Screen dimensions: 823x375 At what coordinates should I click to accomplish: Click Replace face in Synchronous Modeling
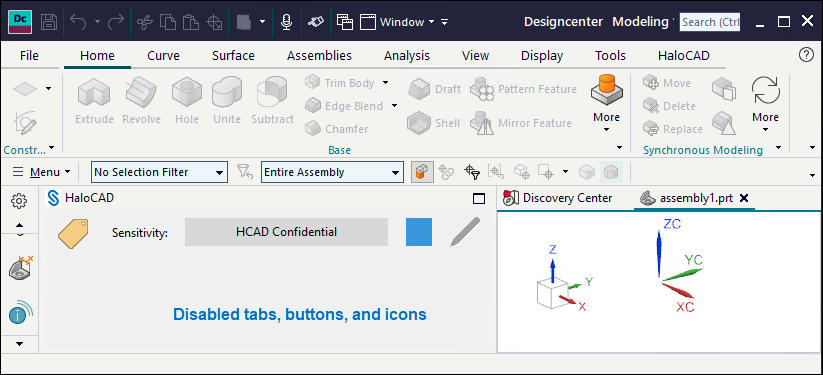point(673,129)
